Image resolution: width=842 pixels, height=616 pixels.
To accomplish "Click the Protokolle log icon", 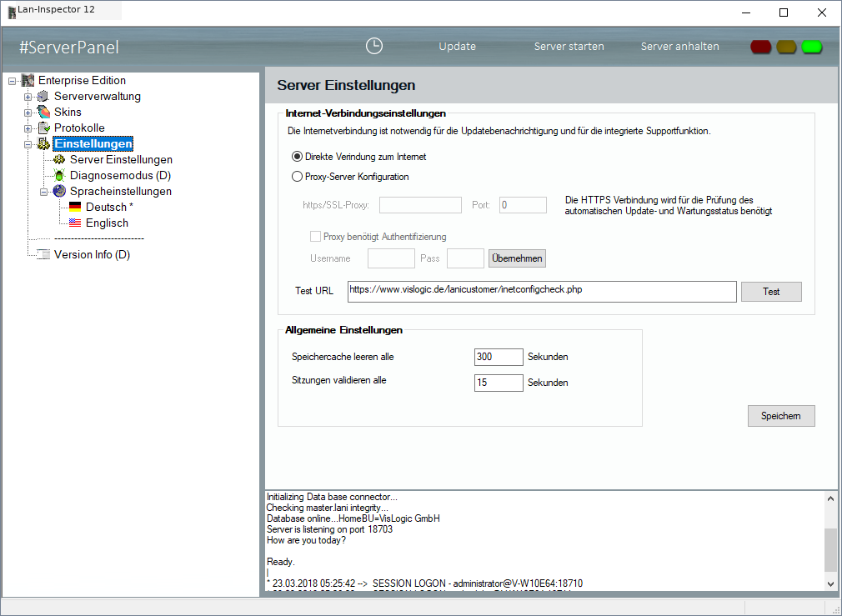I will click(x=43, y=128).
